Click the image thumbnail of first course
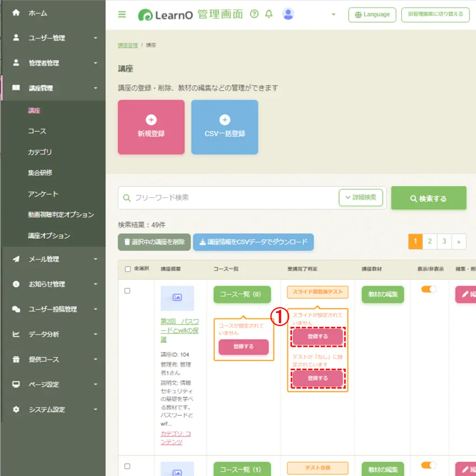Screen dimensions: 476x476 click(177, 298)
